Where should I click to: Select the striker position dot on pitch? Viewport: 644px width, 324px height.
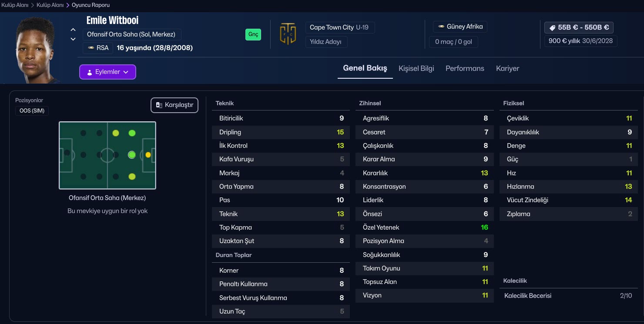[148, 155]
